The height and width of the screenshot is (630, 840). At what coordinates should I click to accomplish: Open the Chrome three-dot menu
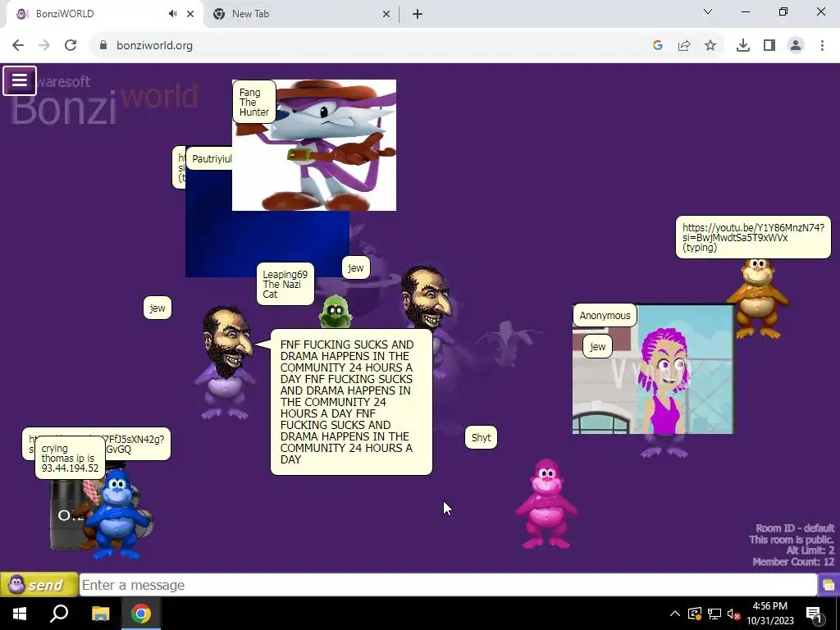coord(822,46)
